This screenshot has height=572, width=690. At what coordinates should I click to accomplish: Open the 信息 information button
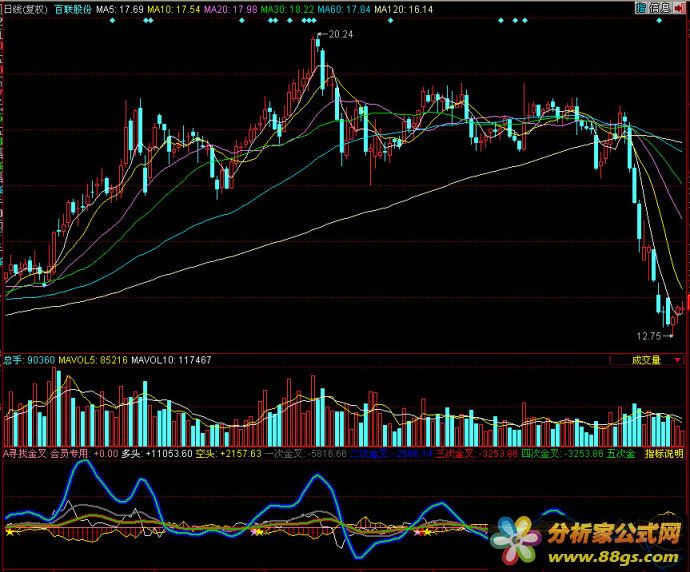pyautogui.click(x=659, y=8)
